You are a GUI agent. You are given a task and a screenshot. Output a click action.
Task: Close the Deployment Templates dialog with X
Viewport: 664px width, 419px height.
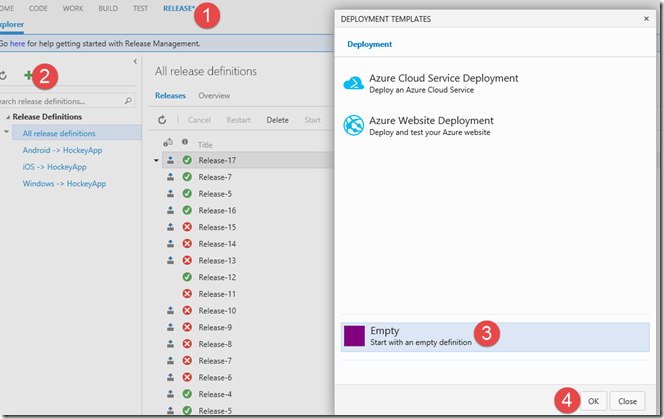point(646,19)
